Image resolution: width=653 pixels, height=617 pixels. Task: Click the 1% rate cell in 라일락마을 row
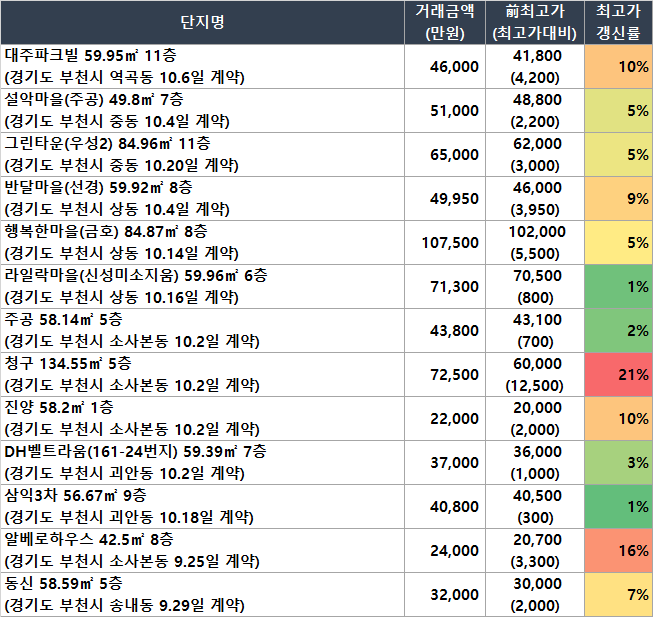coord(618,287)
